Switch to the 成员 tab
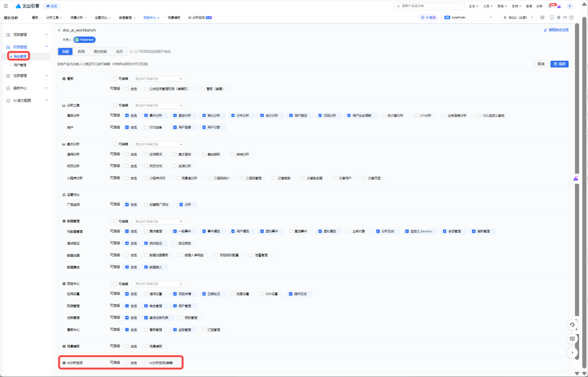This screenshot has width=588, height=377. (119, 51)
